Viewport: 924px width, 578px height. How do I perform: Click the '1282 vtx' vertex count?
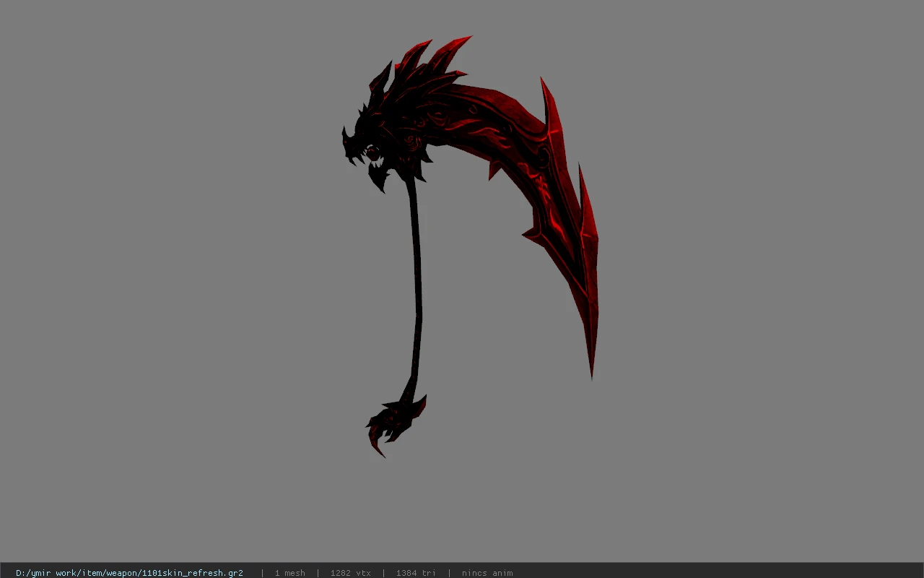(x=350, y=573)
